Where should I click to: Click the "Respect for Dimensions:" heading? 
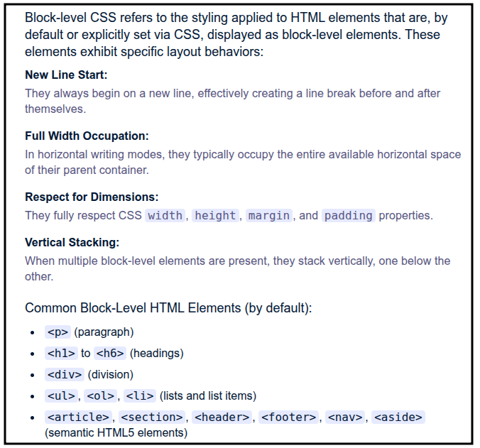(x=92, y=197)
